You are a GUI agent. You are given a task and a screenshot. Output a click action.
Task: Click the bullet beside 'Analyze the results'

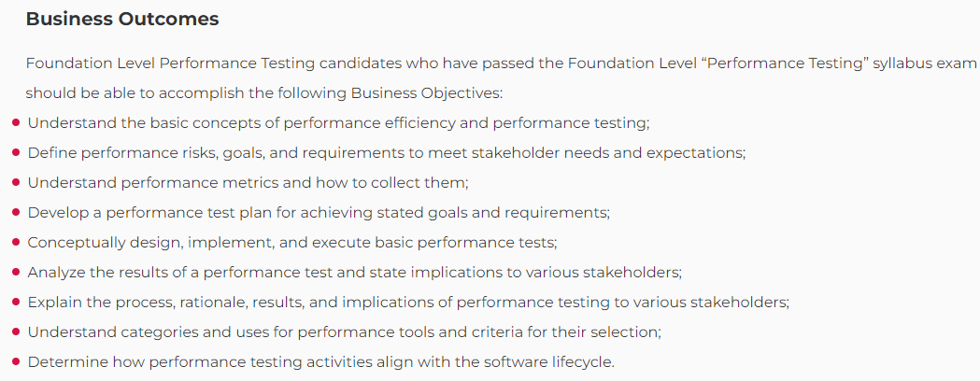click(x=16, y=273)
